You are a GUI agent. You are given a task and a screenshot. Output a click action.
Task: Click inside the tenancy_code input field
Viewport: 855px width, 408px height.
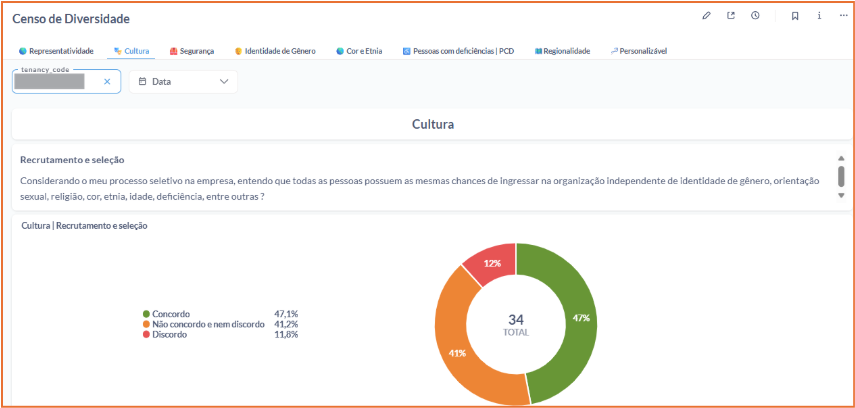pos(55,82)
